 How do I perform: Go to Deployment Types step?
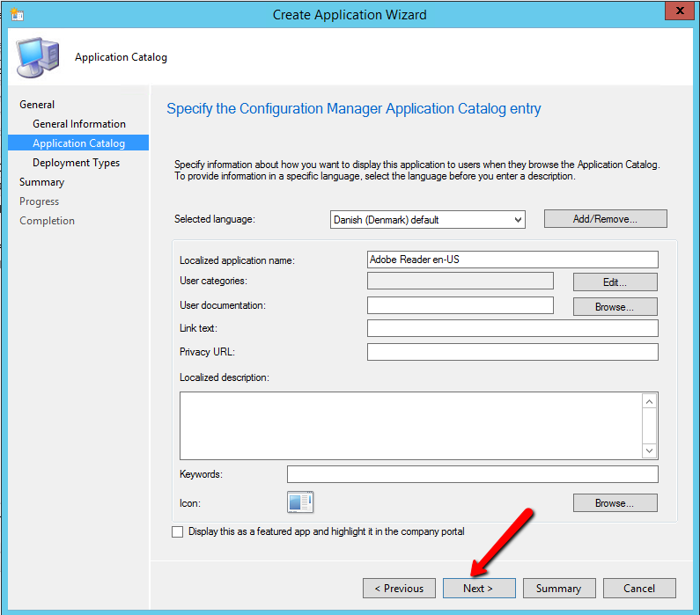point(77,163)
